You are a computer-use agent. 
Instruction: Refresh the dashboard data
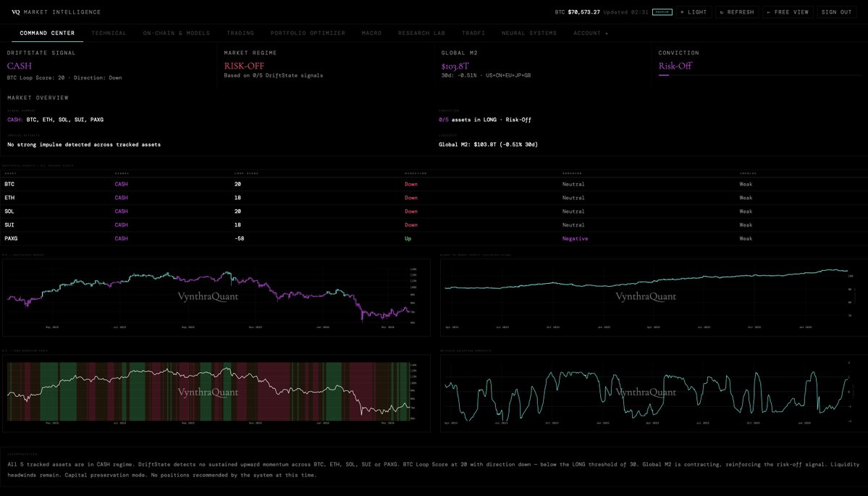[x=737, y=12]
